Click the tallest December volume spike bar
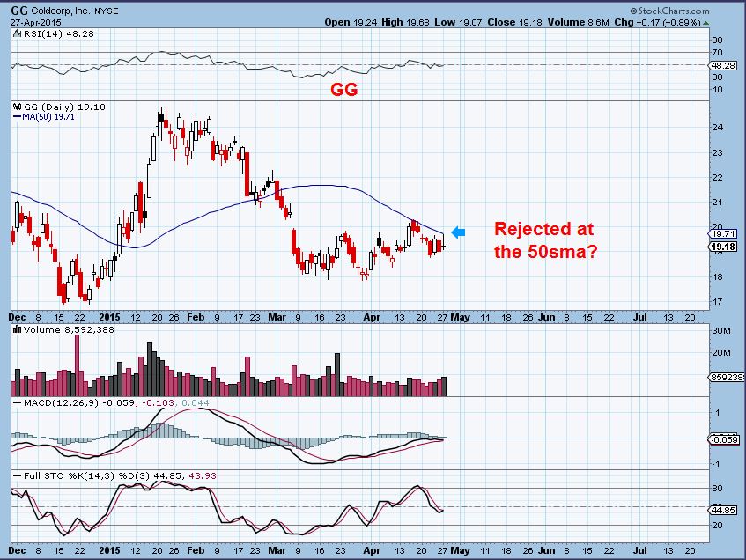Image resolution: width=746 pixels, height=560 pixels. [78, 365]
